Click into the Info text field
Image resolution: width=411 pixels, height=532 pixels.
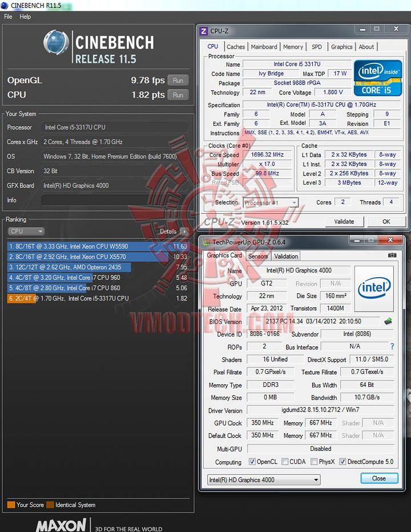115,200
